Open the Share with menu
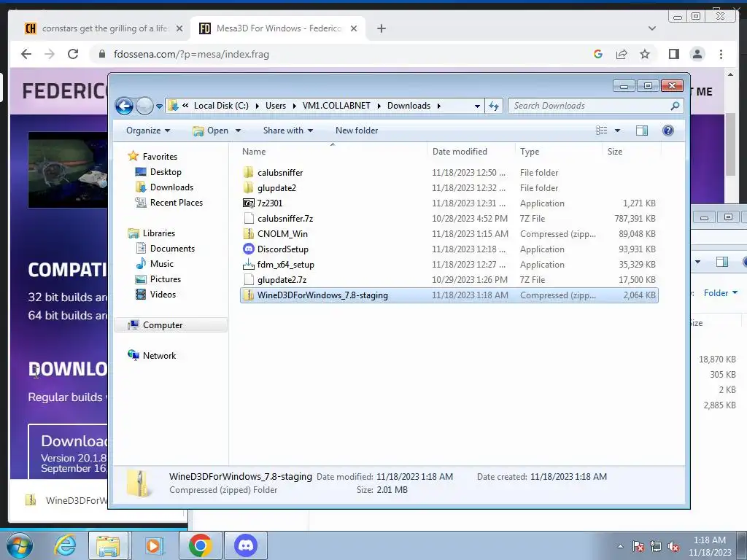Screen dimensions: 747x560 tap(287, 131)
